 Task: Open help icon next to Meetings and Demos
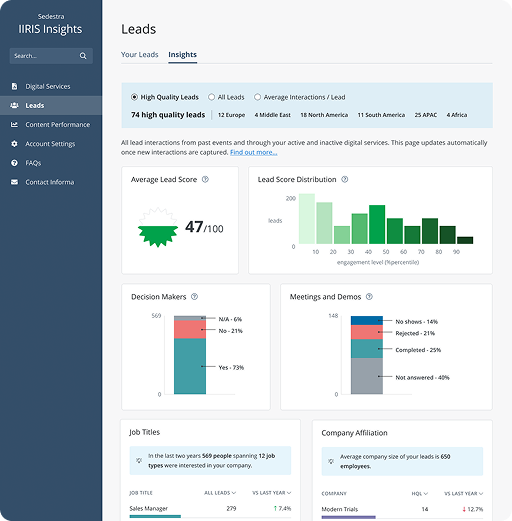click(x=369, y=296)
